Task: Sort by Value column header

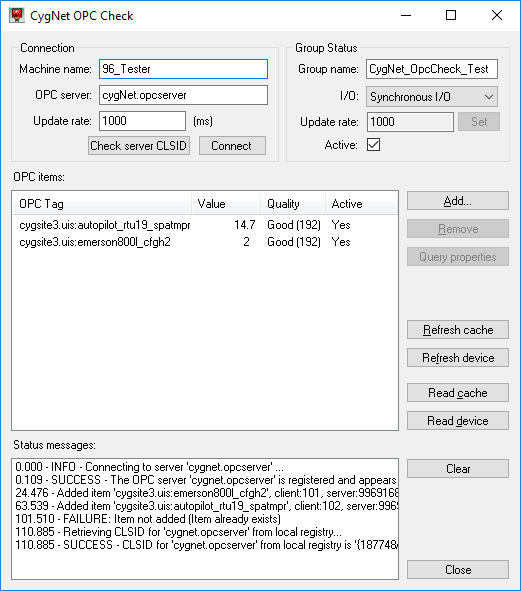Action: (226, 204)
